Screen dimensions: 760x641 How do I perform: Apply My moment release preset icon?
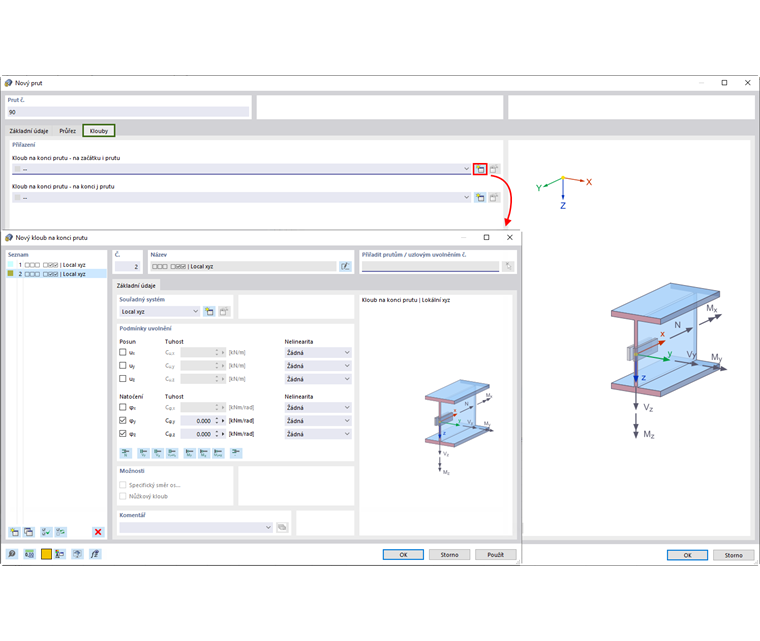190,453
